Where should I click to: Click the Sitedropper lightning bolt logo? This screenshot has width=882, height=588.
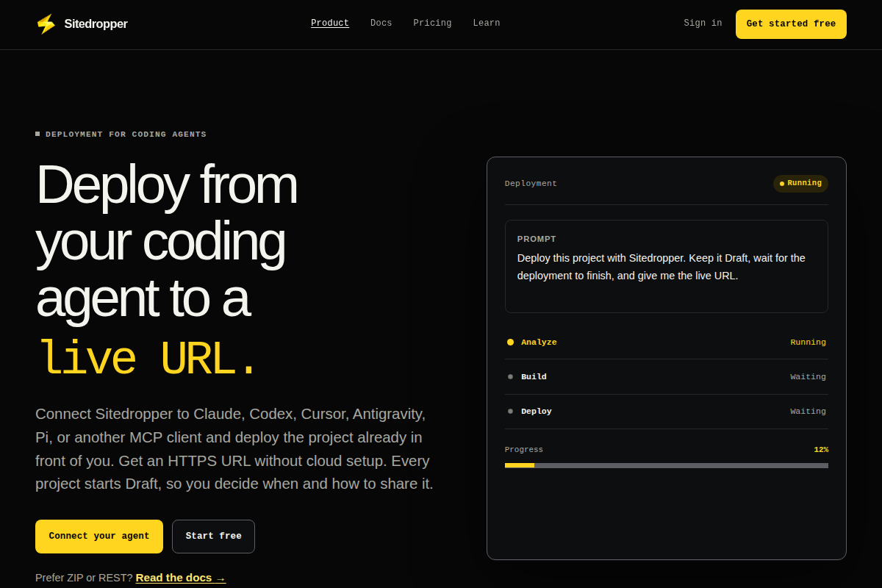(x=46, y=24)
